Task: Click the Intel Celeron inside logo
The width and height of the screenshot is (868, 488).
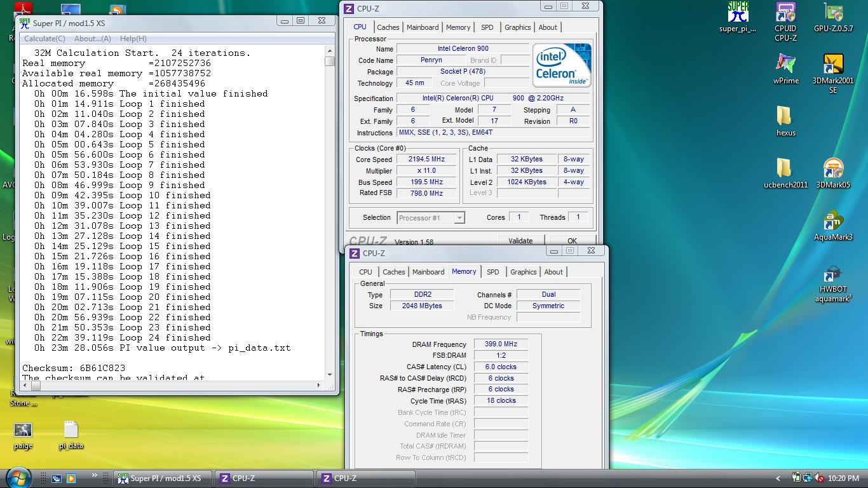Action: coord(562,65)
